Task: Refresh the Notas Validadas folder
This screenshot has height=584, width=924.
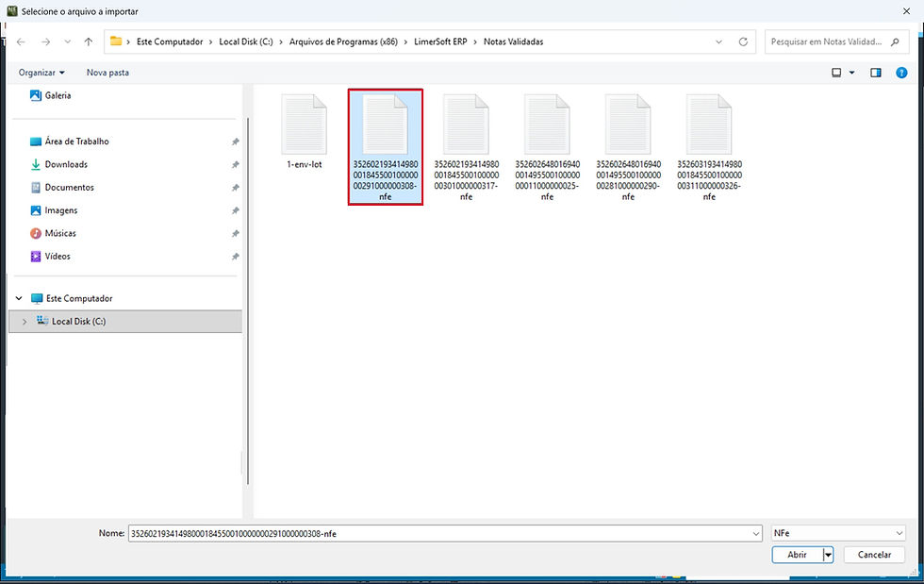Action: point(743,42)
